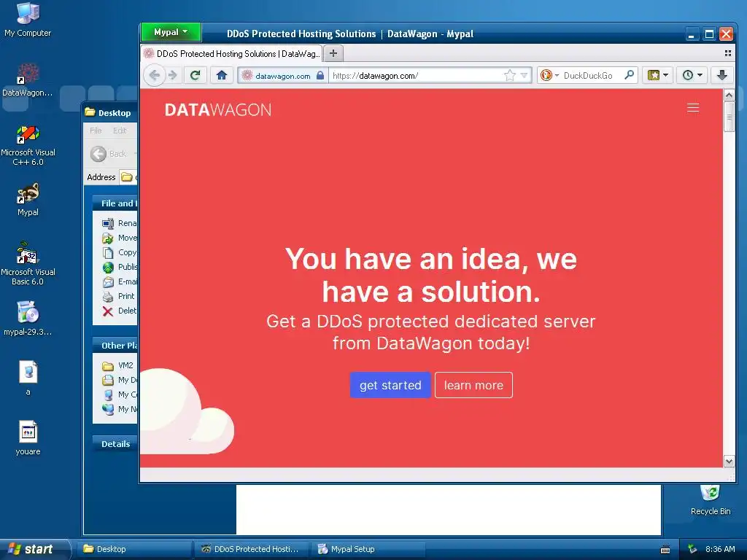Click the DATAWAGON logo
747x560 pixels.
pyautogui.click(x=217, y=110)
